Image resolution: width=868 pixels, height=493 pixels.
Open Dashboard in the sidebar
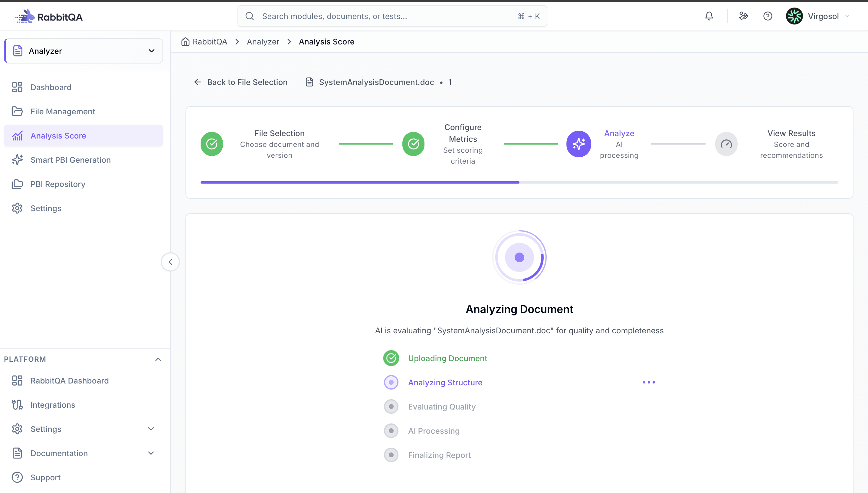tap(83, 87)
